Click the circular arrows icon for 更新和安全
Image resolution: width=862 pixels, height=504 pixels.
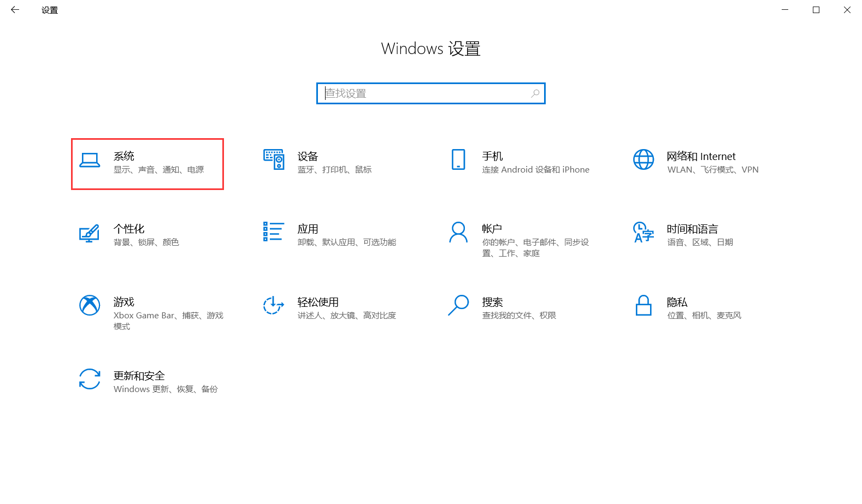click(x=90, y=379)
